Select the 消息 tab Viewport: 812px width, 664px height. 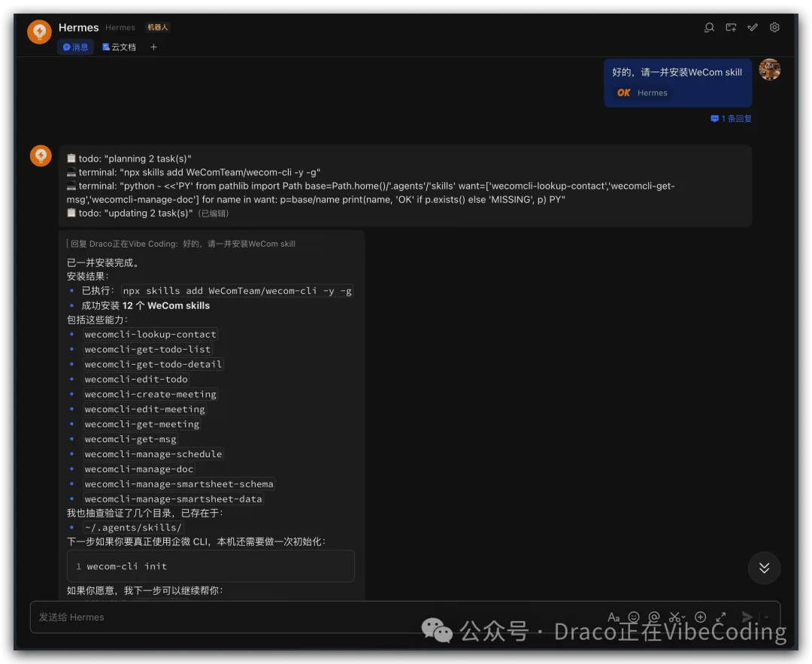click(75, 47)
